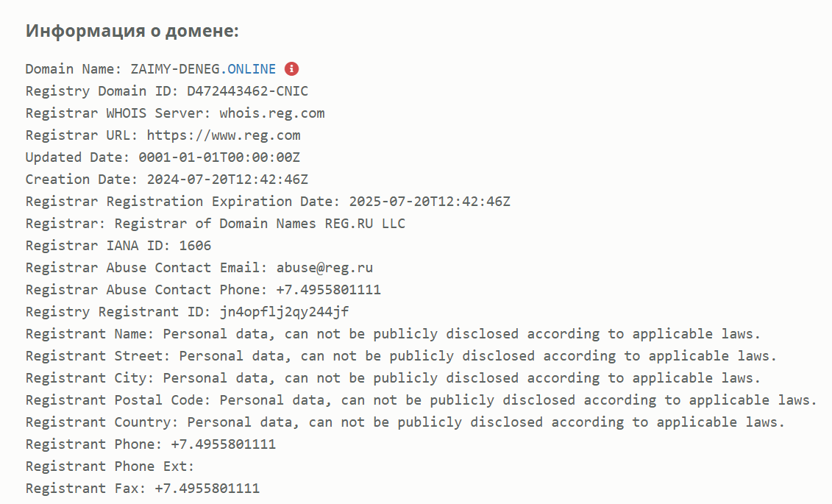Click the Registrant Fax number value
The width and height of the screenshot is (832, 504).
(207, 488)
